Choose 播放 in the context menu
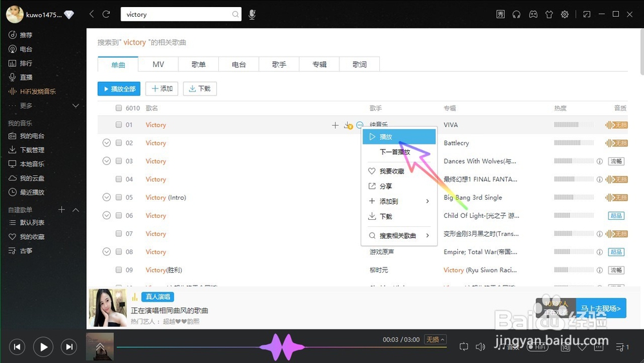Viewport: 644px width, 363px height. point(399,137)
